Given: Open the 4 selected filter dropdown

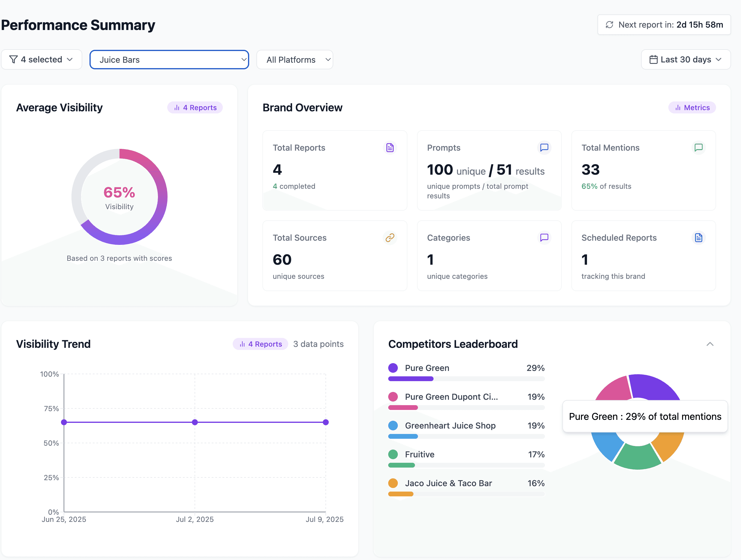Looking at the screenshot, I should [41, 60].
